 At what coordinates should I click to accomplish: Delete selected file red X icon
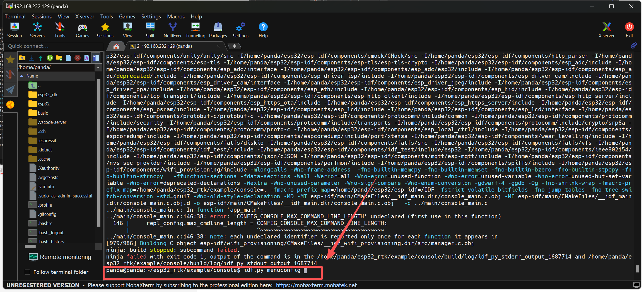tap(78, 58)
